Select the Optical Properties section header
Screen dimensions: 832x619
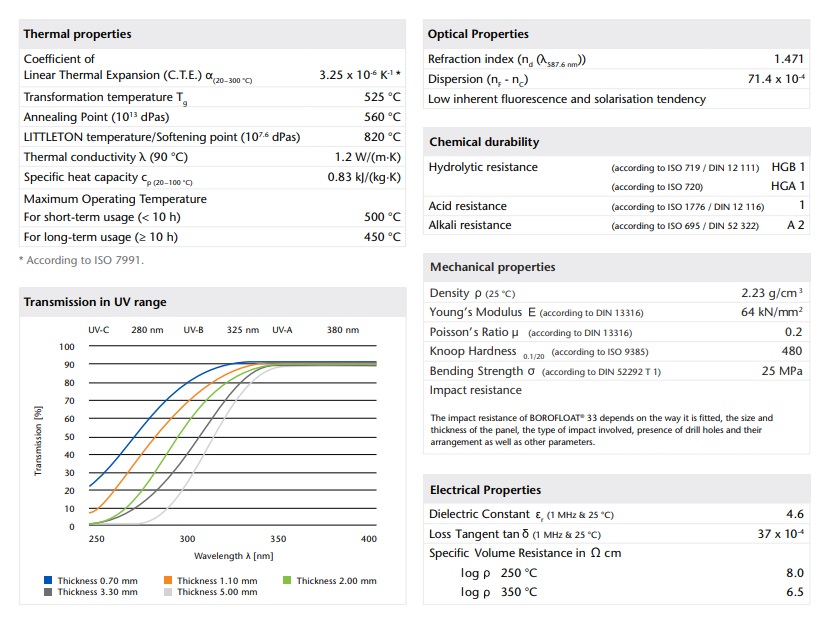tap(478, 34)
